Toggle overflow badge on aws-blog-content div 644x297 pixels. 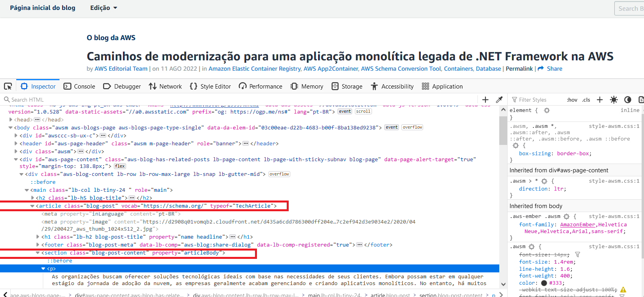click(279, 174)
